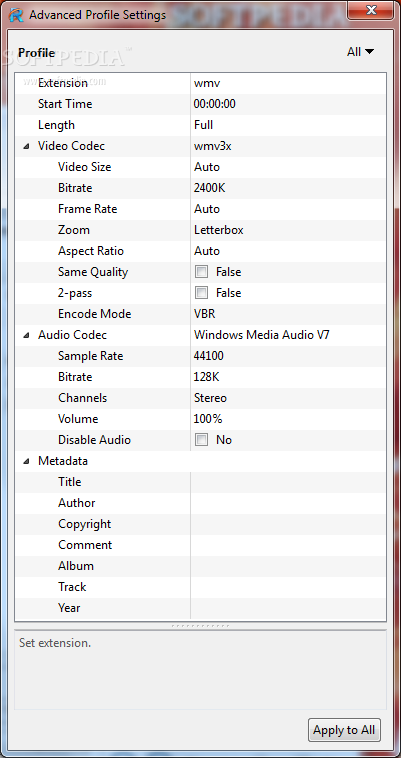This screenshot has height=758, width=401.
Task: Select the Zoom row label
Action: pyautogui.click(x=74, y=230)
